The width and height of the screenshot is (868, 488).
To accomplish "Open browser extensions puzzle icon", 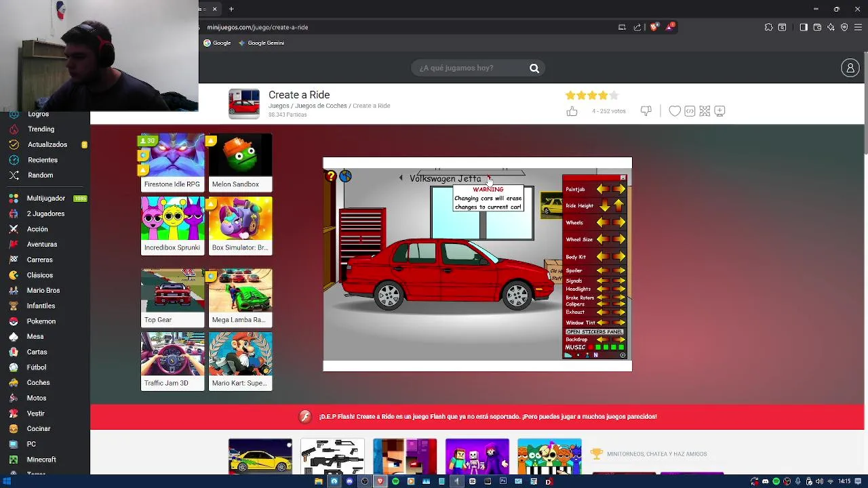I will (768, 27).
